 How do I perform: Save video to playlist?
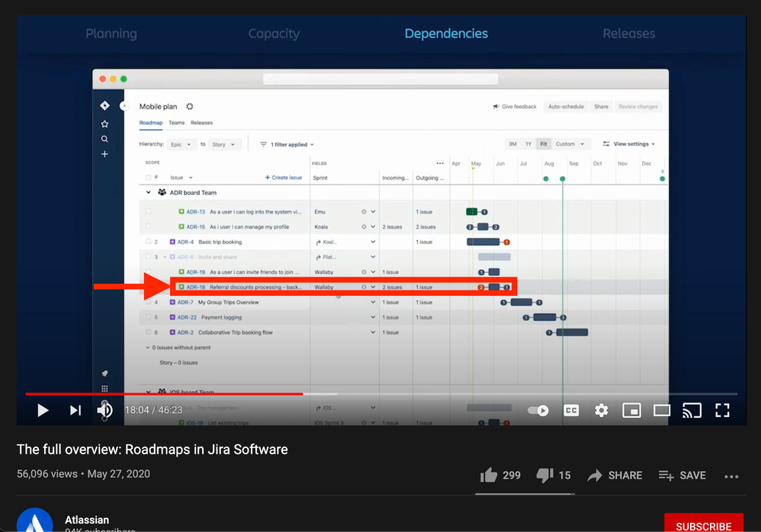click(682, 476)
